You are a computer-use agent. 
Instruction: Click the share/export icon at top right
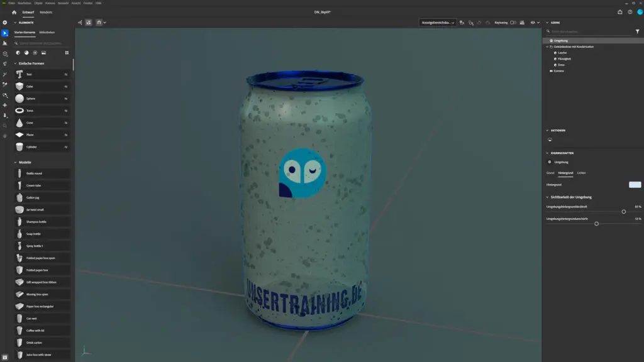click(x=619, y=12)
